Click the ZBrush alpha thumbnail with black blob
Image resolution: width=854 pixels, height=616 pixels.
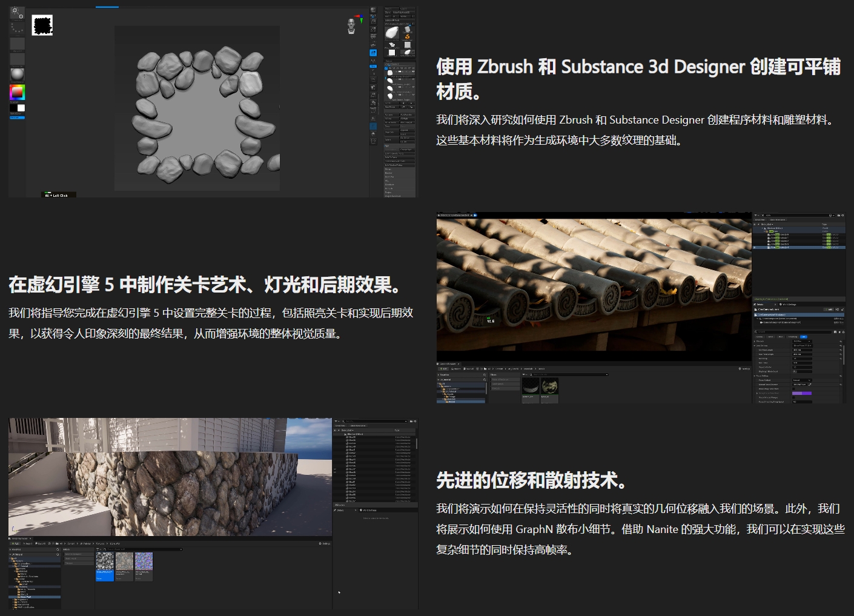[42, 25]
